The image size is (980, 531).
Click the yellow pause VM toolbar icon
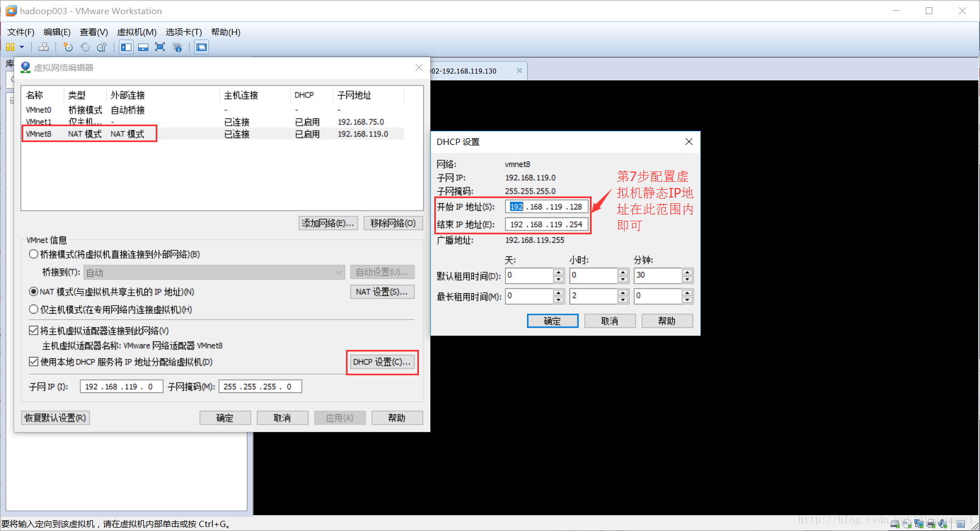click(x=10, y=47)
